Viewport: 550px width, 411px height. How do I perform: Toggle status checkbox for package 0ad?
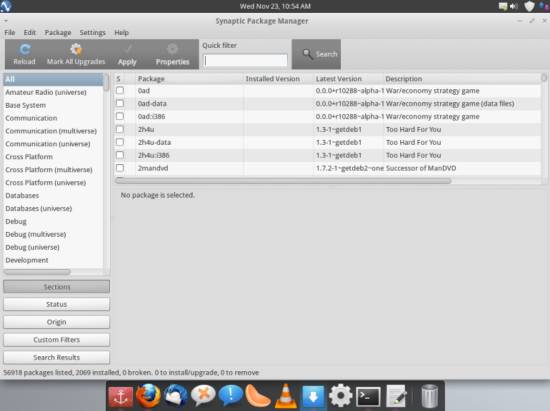click(x=120, y=90)
